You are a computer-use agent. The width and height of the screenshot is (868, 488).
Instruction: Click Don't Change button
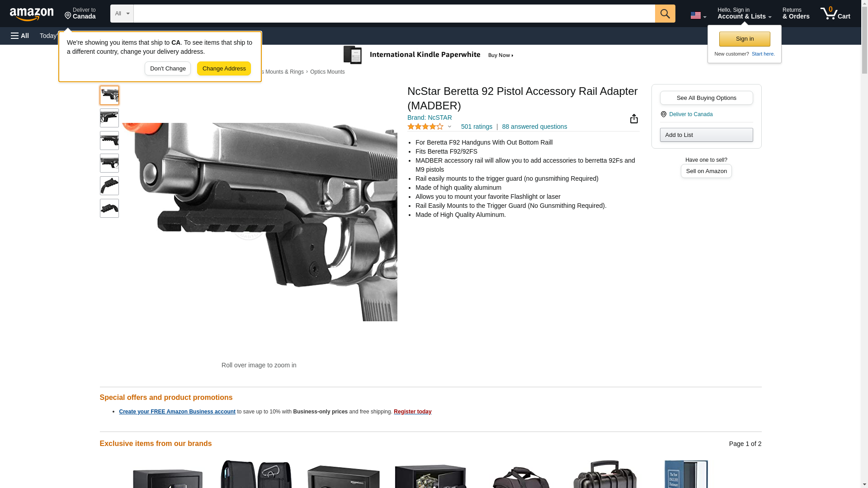coord(167,69)
